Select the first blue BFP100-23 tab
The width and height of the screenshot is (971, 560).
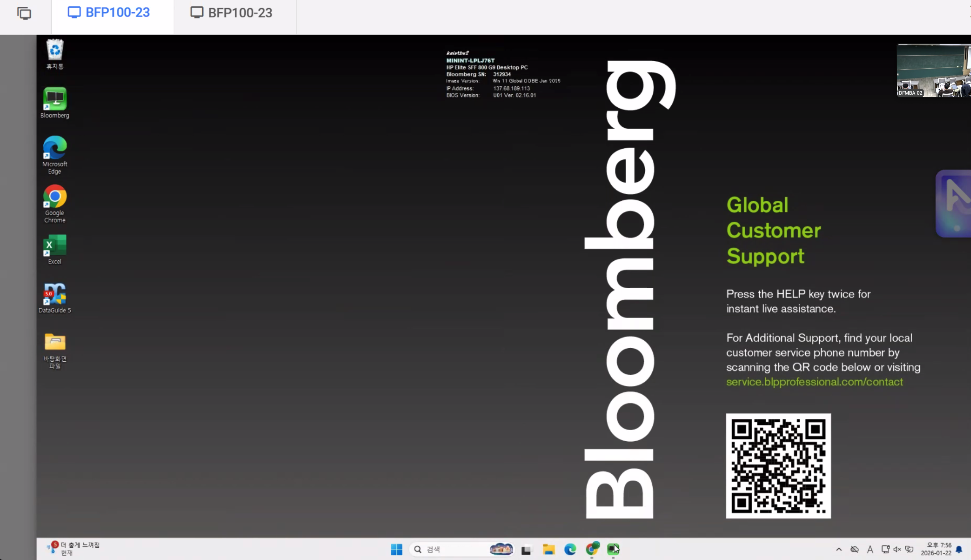point(109,13)
